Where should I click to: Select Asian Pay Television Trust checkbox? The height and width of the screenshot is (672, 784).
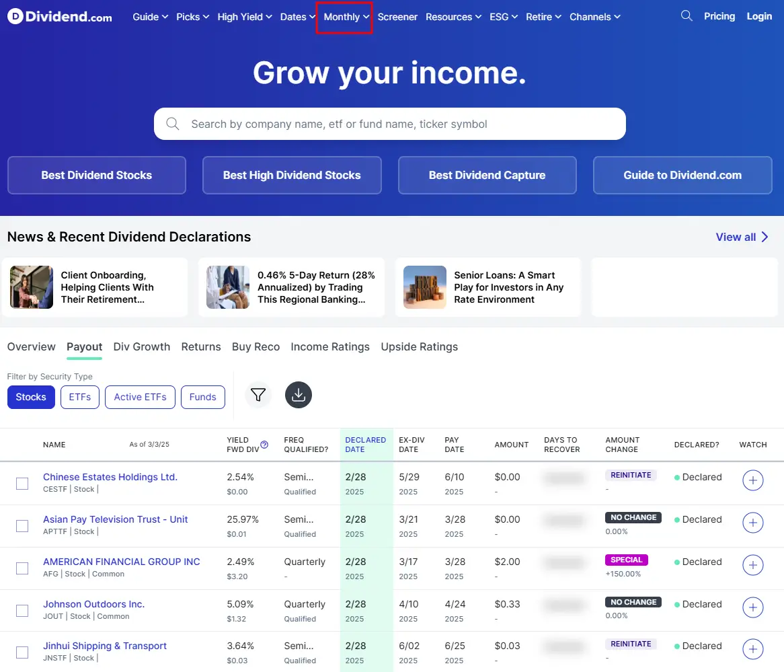22,526
